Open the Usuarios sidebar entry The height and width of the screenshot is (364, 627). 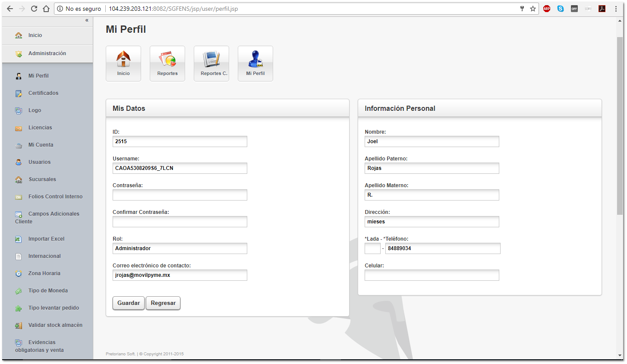click(x=39, y=162)
